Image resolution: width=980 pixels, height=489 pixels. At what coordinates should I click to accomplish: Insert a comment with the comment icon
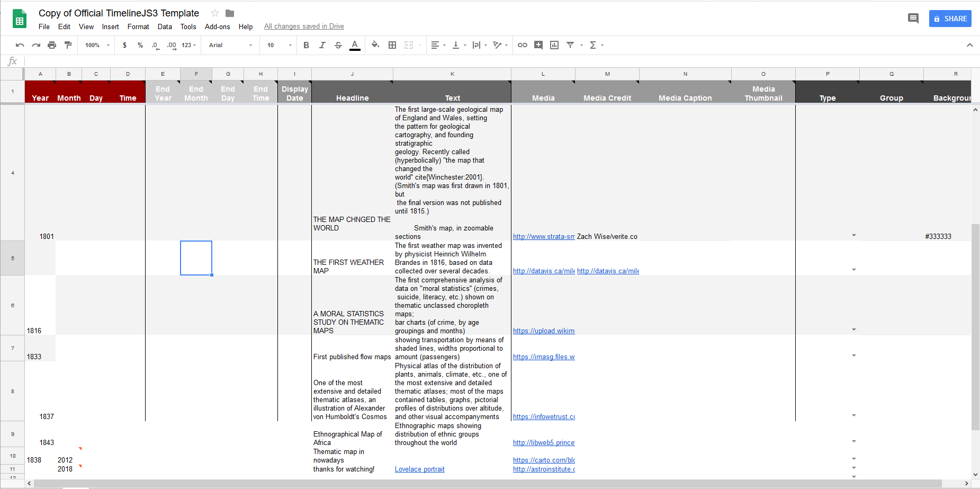pos(913,17)
